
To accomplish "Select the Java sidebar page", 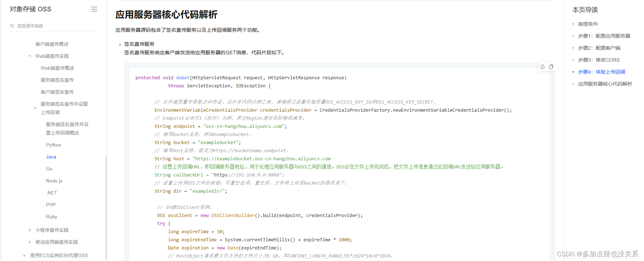I will pos(51,157).
